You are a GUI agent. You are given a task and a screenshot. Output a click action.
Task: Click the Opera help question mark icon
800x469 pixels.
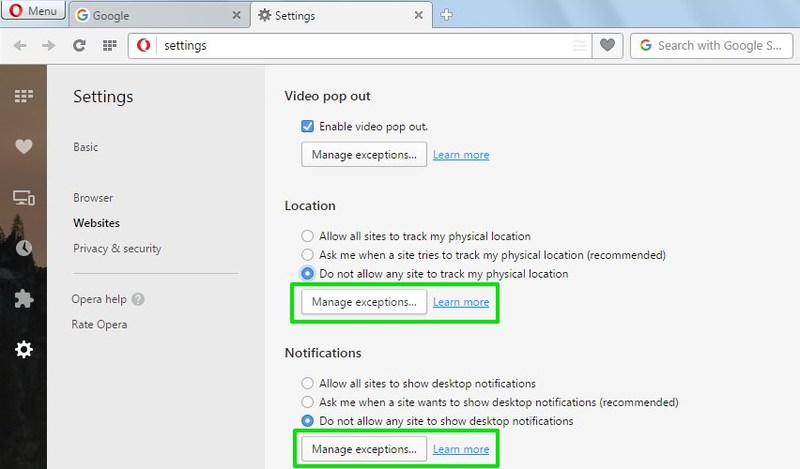tap(138, 299)
